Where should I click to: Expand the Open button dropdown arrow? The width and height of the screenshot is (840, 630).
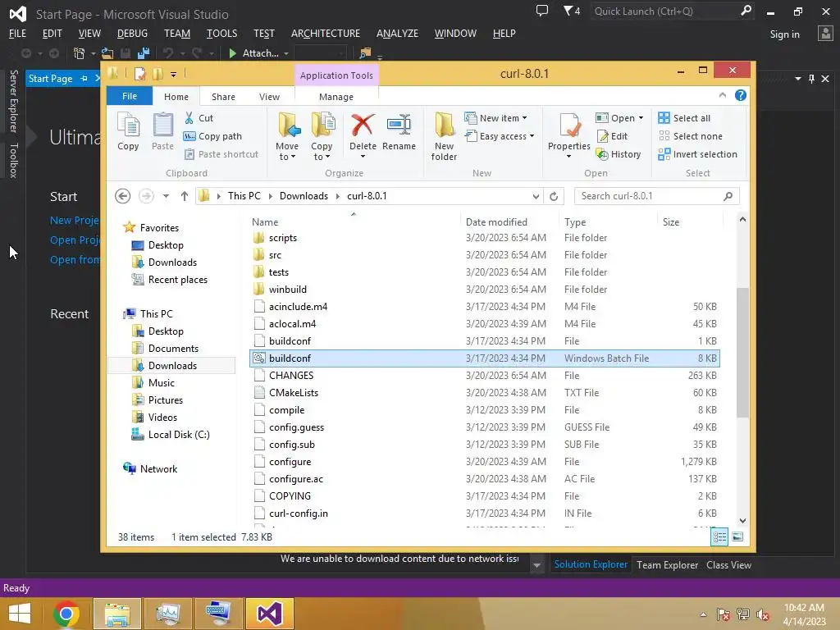pyautogui.click(x=641, y=118)
